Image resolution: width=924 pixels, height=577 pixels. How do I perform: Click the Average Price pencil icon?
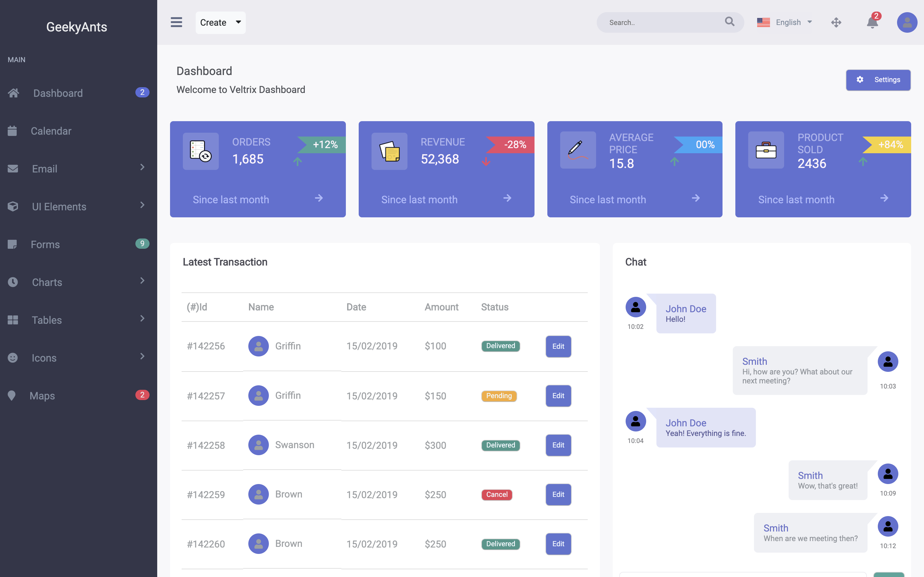[578, 150]
